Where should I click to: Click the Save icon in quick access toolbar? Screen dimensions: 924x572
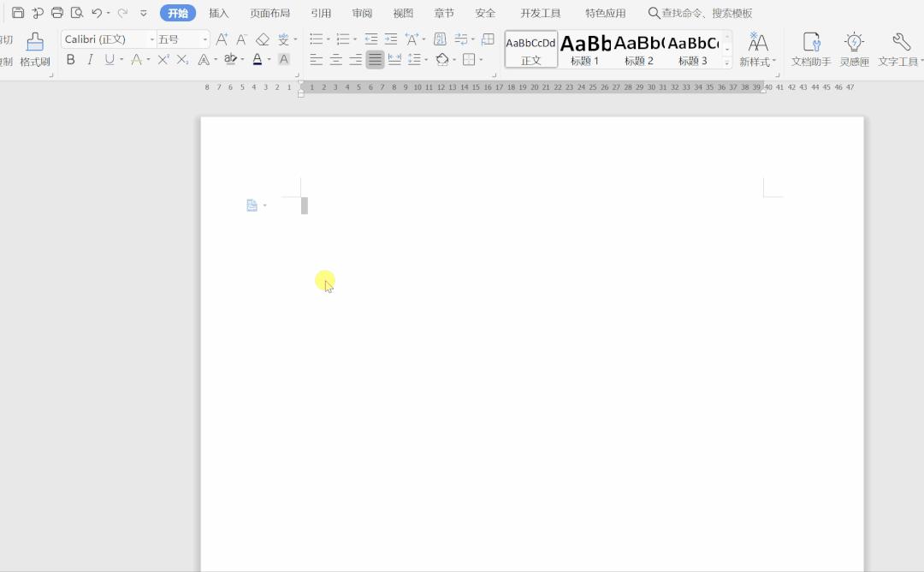pyautogui.click(x=18, y=12)
